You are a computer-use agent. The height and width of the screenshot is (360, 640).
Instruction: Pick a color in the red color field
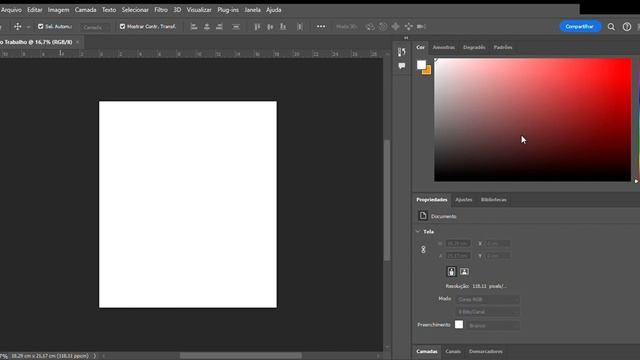coord(532,120)
